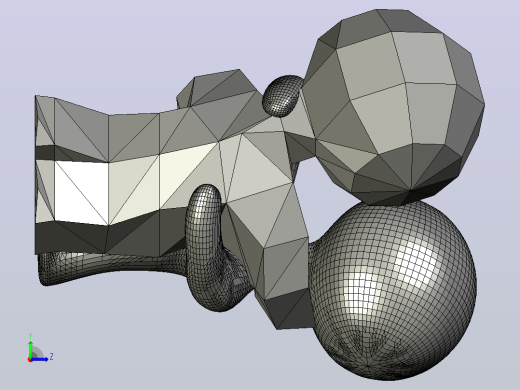Click the small fine-meshed ellipsoid near the top
520x390 pixels.
[x=282, y=96]
